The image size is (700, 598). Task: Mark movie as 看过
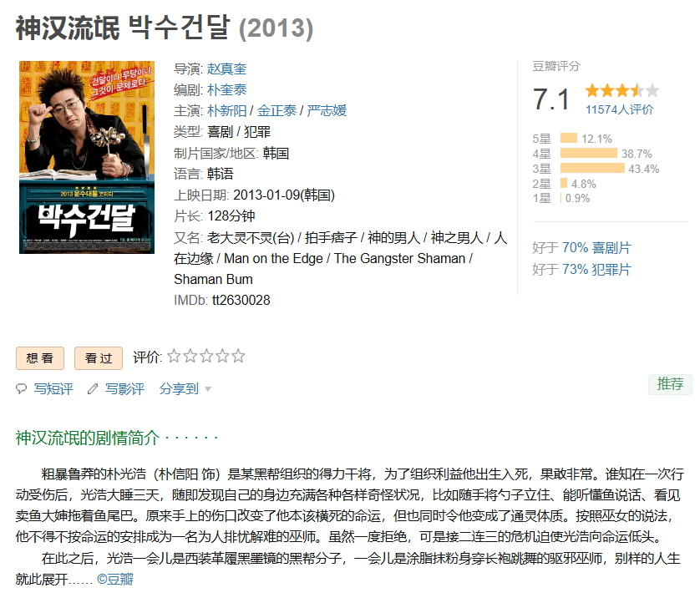[x=99, y=358]
